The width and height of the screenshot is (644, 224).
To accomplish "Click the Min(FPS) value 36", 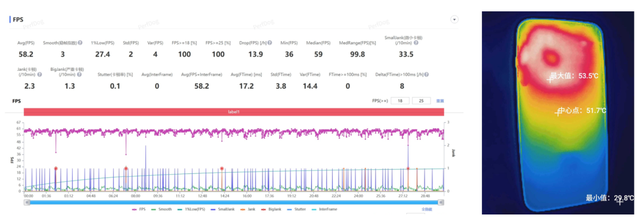I will [x=289, y=54].
